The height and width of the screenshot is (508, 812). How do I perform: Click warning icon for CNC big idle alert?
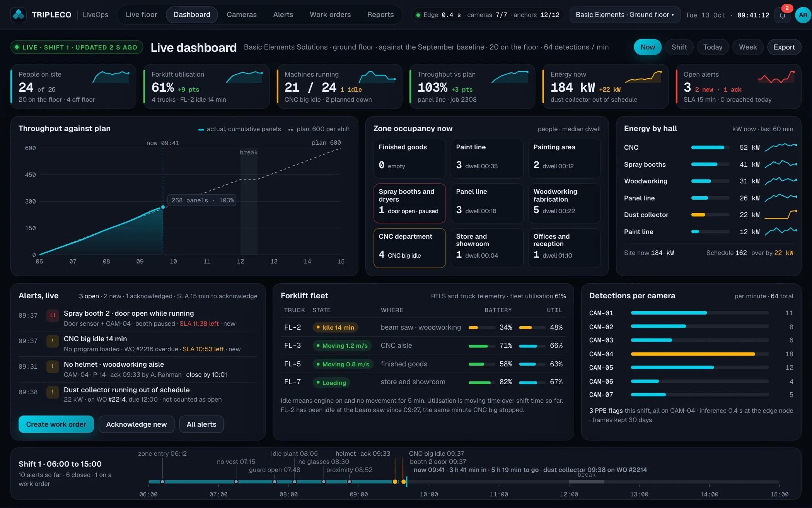pyautogui.click(x=53, y=341)
